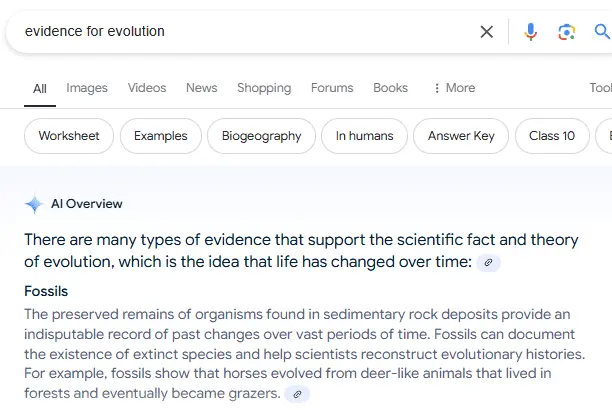
Task: Clear the search box text
Action: [x=487, y=32]
